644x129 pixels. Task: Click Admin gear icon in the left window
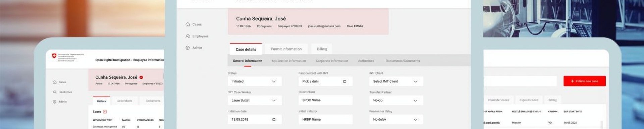pyautogui.click(x=55, y=102)
